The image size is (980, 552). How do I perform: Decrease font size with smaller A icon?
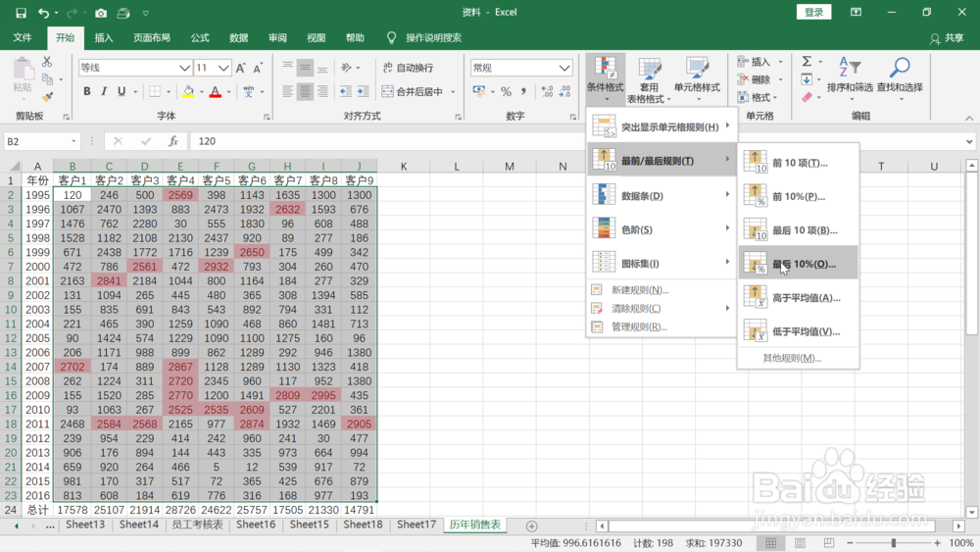(x=258, y=68)
